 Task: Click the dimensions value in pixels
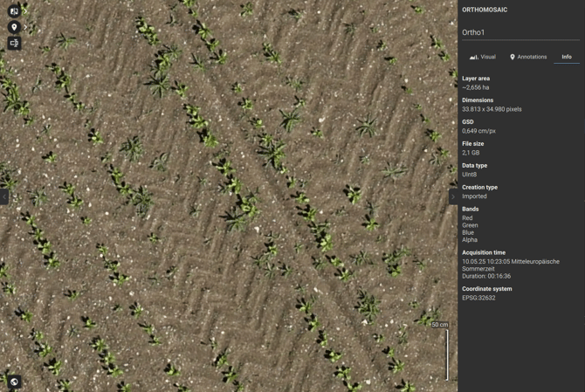(492, 109)
